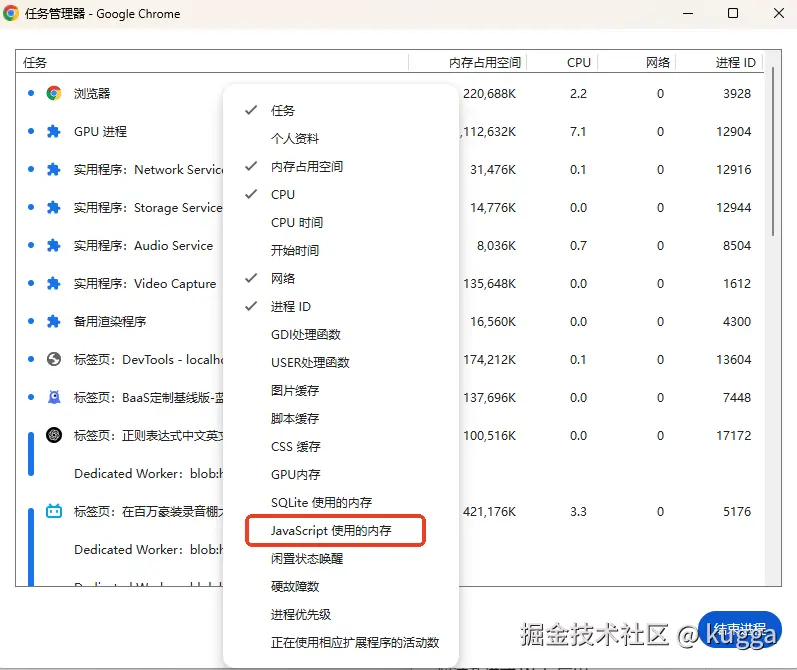Click the puzzle icon beside Video Capture
This screenshot has width=797, height=670.
(53, 283)
